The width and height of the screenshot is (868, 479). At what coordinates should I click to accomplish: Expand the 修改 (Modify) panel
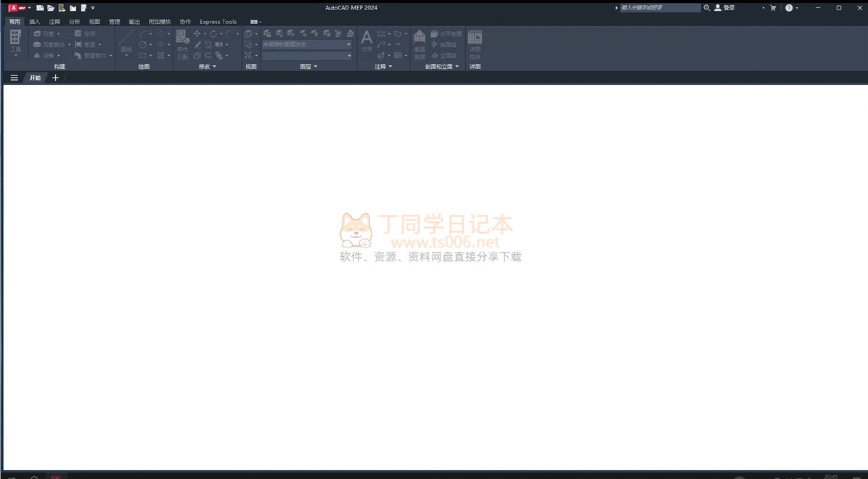(208, 67)
